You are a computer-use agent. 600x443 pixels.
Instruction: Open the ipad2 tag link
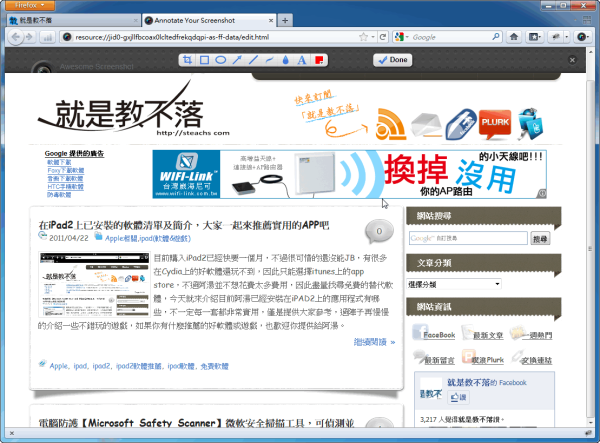(x=101, y=366)
